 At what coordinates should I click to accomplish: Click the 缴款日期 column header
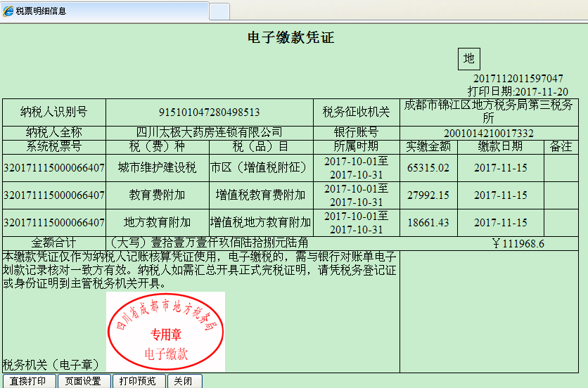tap(501, 147)
